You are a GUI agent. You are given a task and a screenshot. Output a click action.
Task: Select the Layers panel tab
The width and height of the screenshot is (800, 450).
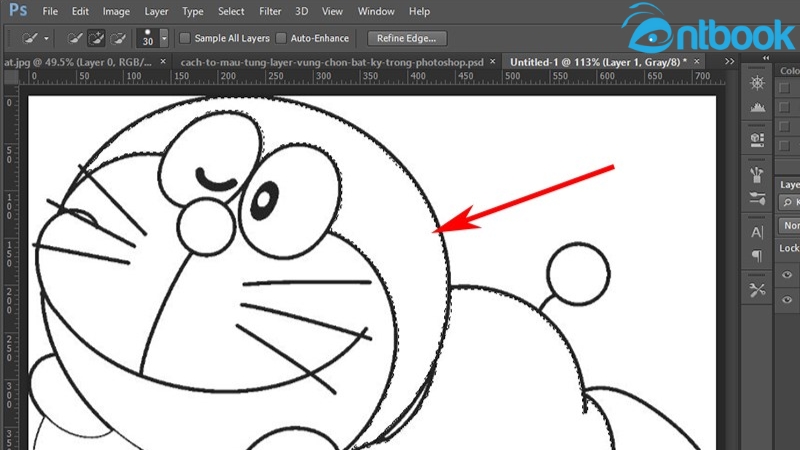click(789, 184)
